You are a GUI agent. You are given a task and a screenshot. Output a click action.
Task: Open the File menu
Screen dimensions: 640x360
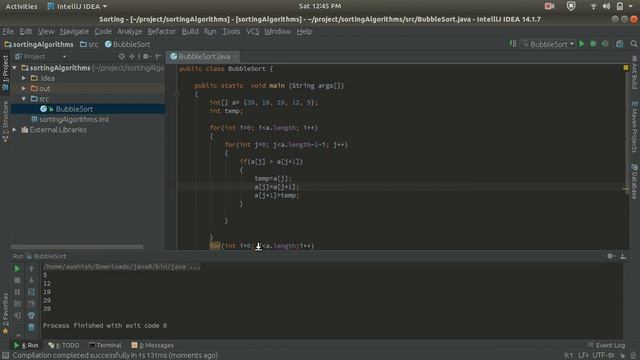(8, 31)
